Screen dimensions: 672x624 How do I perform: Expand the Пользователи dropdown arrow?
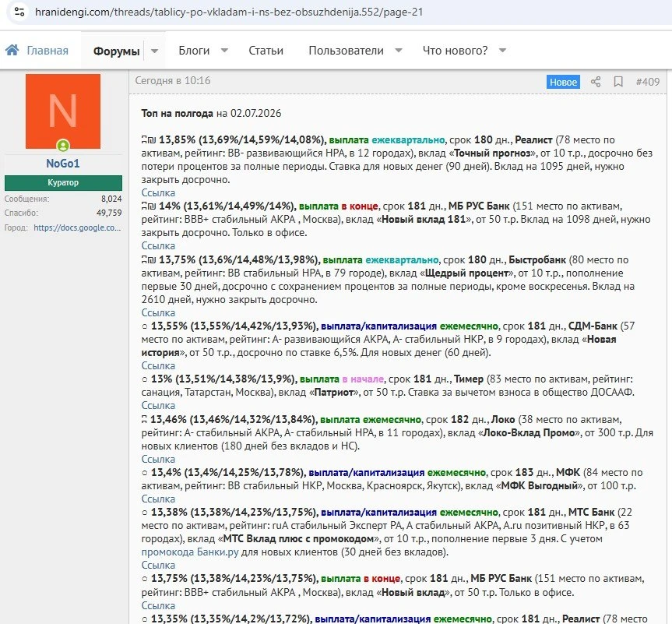tap(399, 50)
